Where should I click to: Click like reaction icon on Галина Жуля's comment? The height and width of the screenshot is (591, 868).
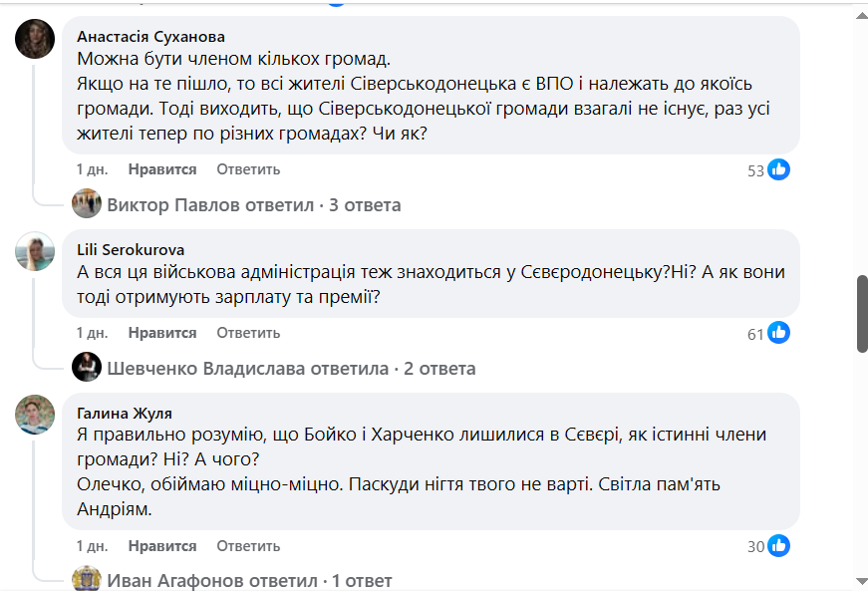point(779,545)
